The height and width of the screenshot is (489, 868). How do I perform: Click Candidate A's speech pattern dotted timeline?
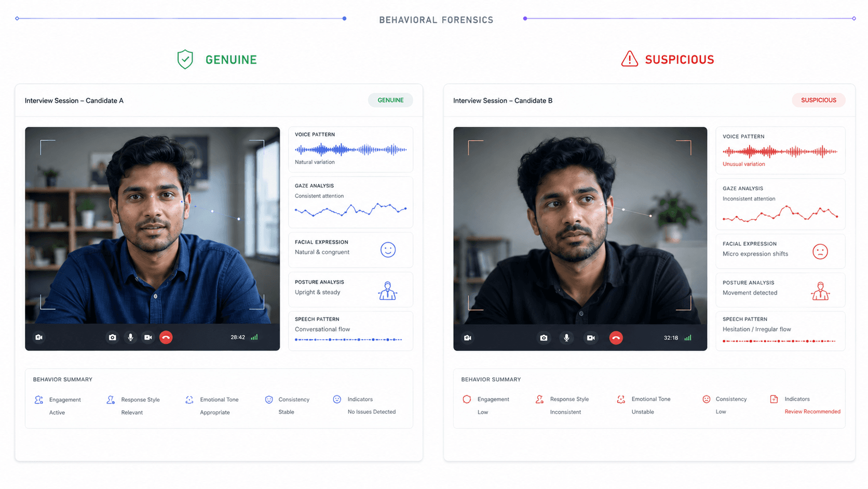point(349,340)
